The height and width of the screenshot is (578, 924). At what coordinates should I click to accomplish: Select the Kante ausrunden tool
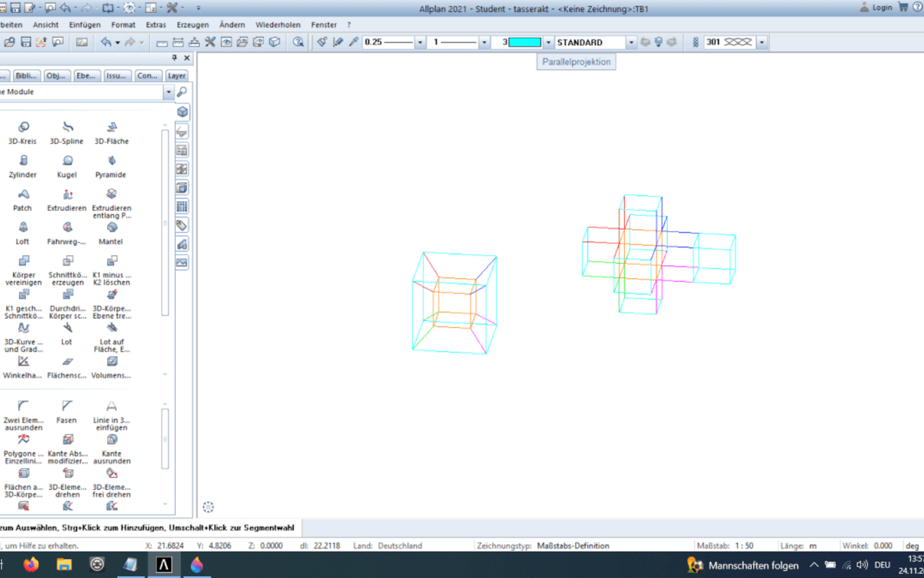point(111,448)
